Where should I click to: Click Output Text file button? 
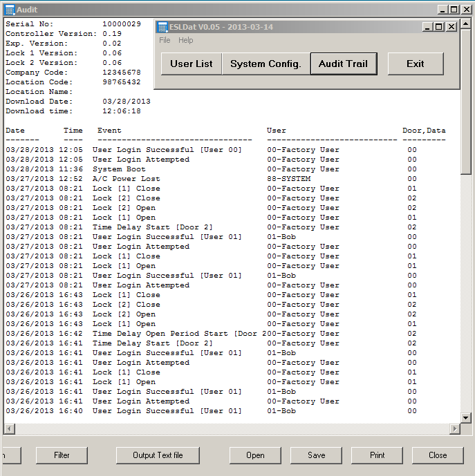(158, 455)
